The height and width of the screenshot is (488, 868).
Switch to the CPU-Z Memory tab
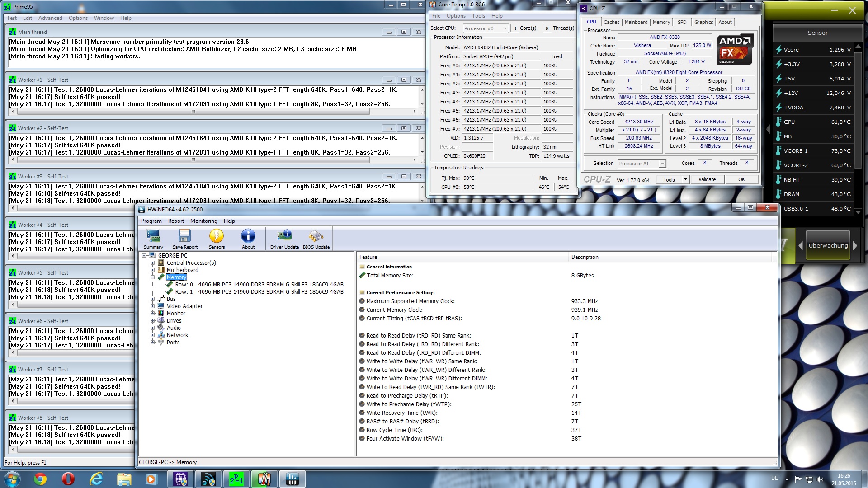[661, 22]
